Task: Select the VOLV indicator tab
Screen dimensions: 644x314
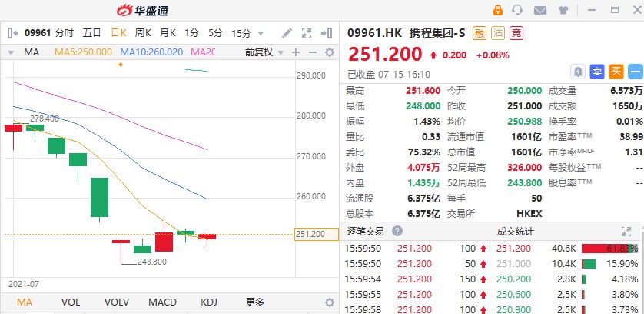Action: 117,302
